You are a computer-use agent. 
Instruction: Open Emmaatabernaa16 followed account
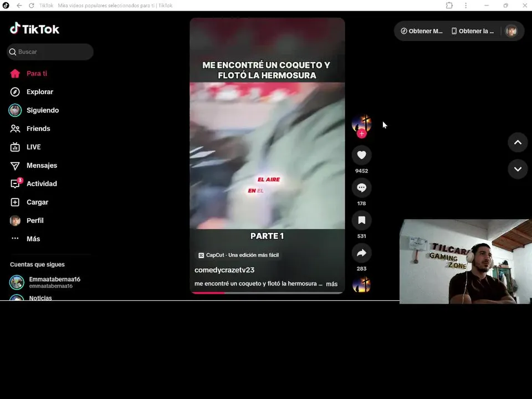[x=45, y=282]
